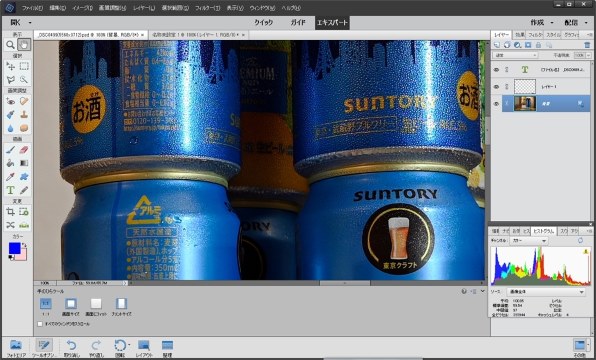Switch to Quick edit mode tab

tap(263, 23)
